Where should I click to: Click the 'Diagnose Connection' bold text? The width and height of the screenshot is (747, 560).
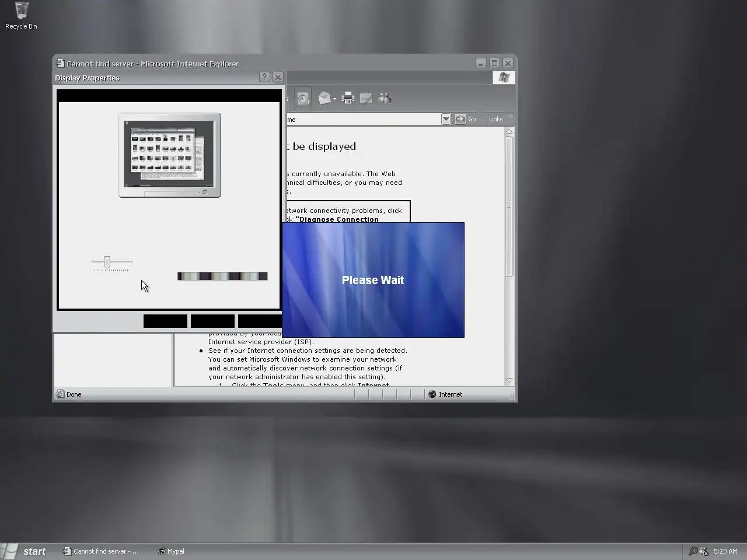pos(337,219)
